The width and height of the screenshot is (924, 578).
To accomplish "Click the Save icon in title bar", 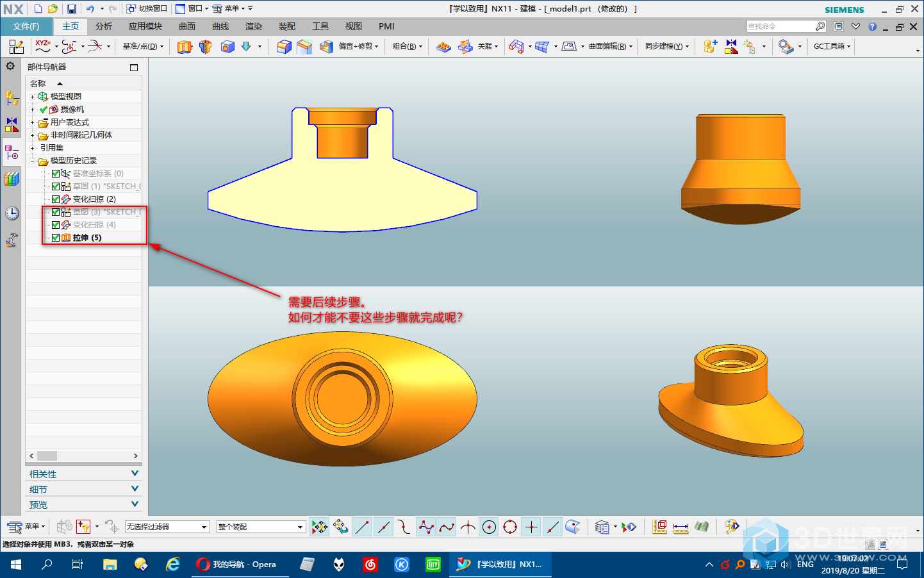I will pyautogui.click(x=72, y=8).
